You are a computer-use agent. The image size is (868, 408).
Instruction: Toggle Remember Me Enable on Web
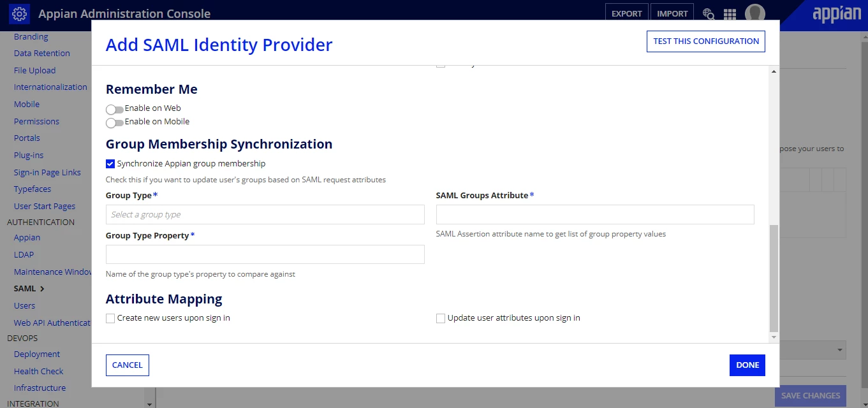[x=115, y=110]
